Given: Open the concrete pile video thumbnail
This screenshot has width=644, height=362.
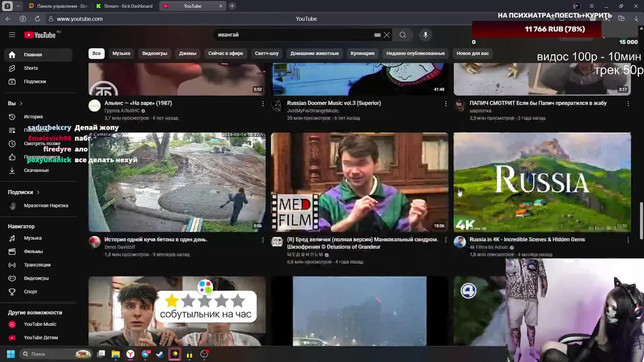Looking at the screenshot, I should click(177, 182).
